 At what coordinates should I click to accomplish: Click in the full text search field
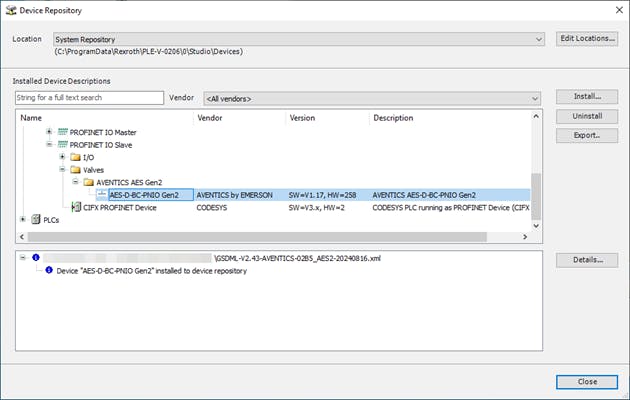coord(89,98)
